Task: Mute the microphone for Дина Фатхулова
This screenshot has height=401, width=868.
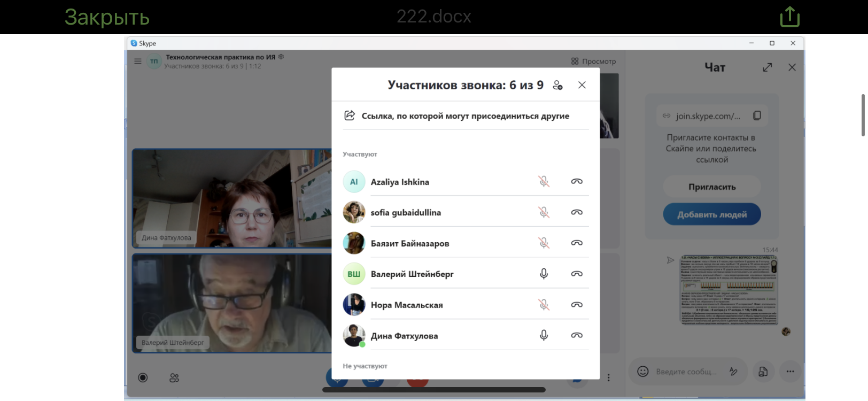Action: (x=544, y=335)
